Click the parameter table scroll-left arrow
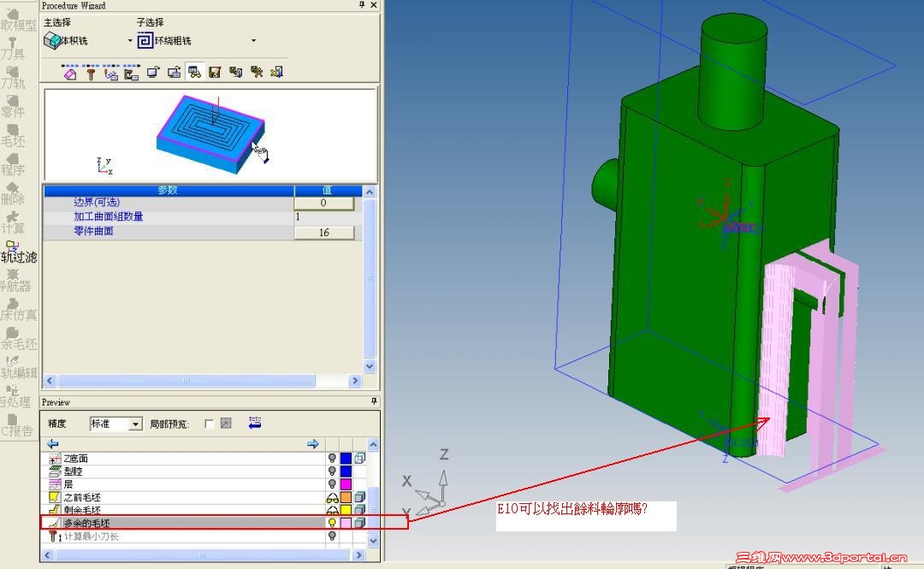 (x=50, y=381)
